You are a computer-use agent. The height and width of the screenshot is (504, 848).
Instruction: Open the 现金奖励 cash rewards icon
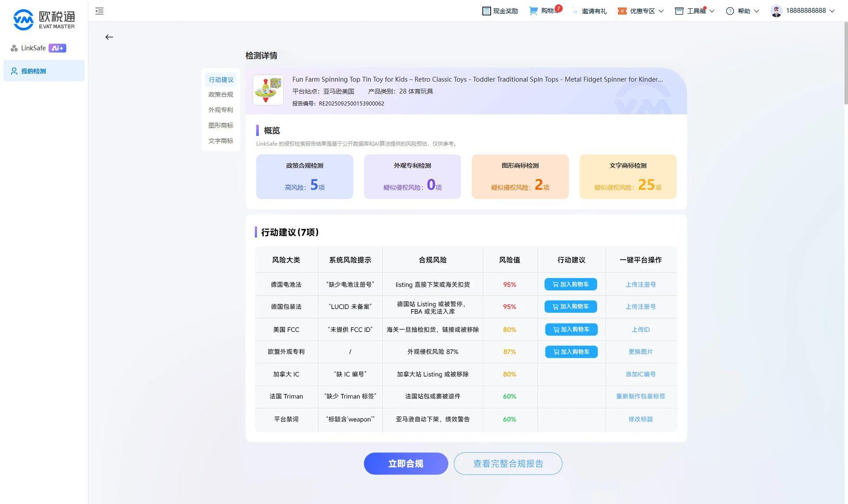click(x=486, y=11)
